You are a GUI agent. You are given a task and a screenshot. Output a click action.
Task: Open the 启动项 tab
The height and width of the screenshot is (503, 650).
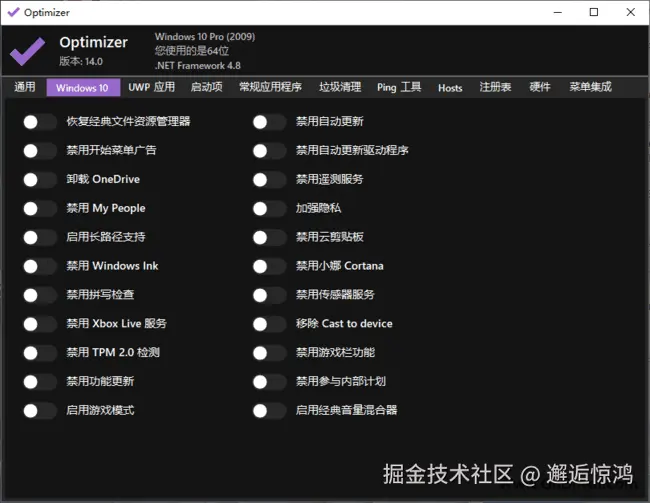click(x=206, y=87)
